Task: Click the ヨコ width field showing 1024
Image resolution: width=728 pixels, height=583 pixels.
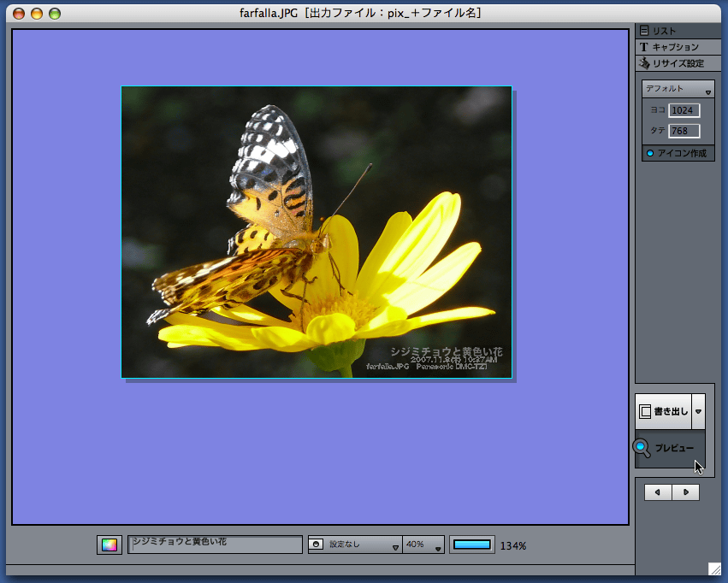Action: (684, 110)
